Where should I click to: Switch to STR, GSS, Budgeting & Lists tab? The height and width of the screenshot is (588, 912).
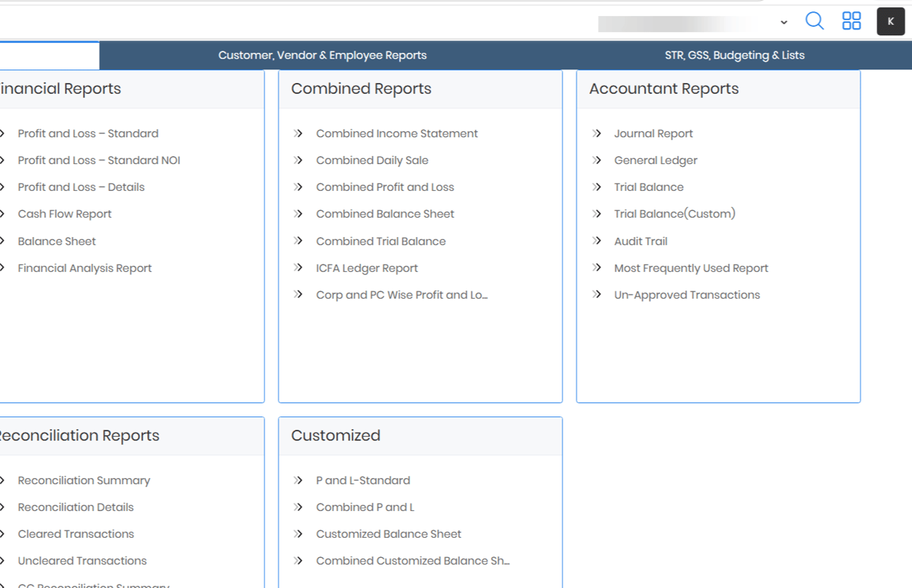point(734,55)
